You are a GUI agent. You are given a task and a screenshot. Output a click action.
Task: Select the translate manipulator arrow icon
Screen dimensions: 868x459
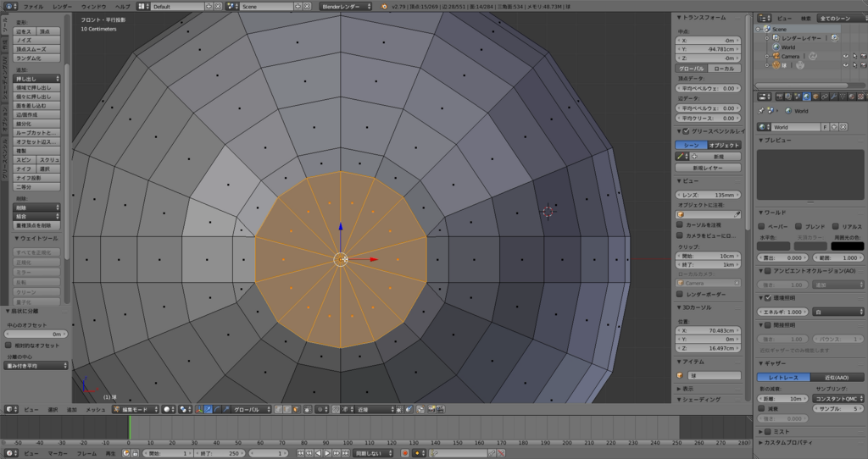coord(209,409)
